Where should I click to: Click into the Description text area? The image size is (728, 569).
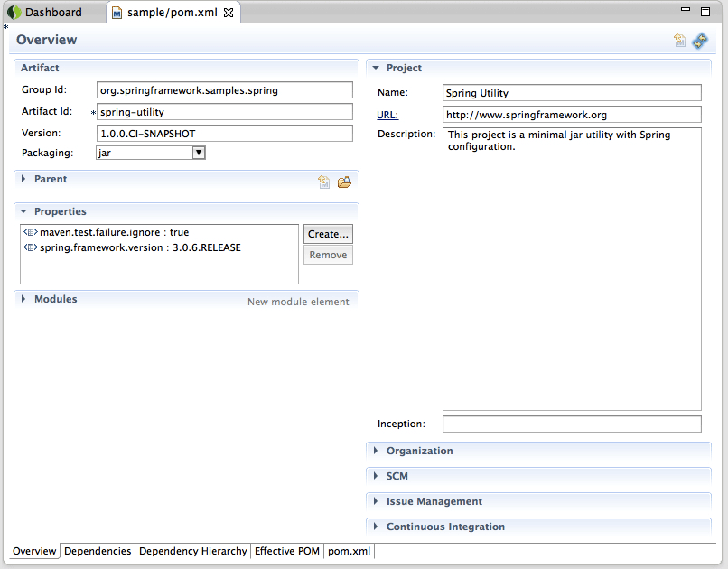[x=572, y=269]
